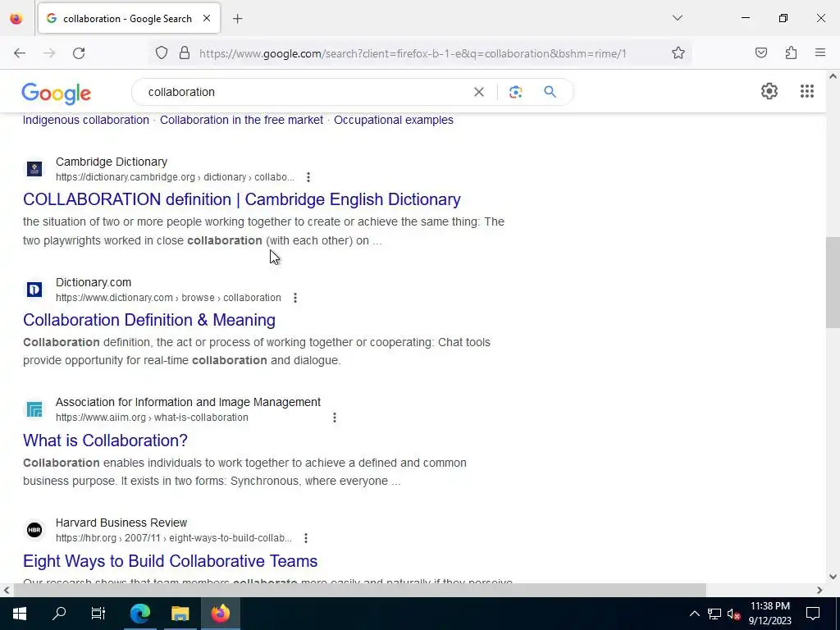Open File Explorer from the taskbar
The height and width of the screenshot is (630, 840).
[180, 614]
